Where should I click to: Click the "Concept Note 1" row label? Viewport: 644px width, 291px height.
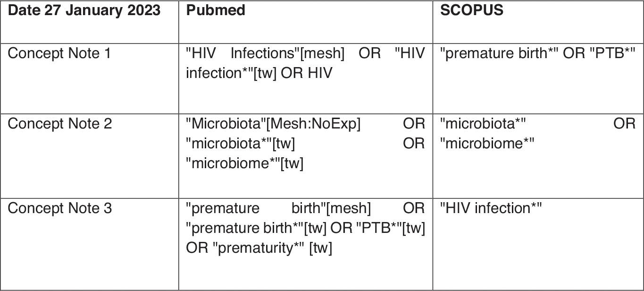(x=59, y=53)
